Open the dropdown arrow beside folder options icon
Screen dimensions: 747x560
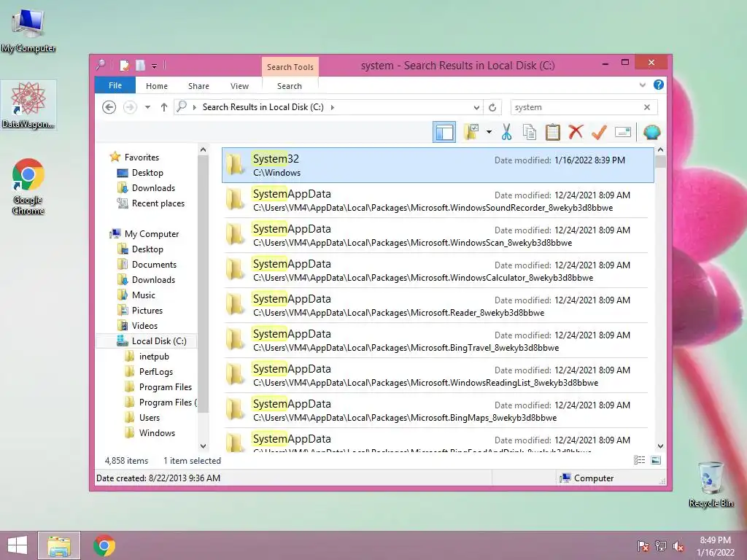pyautogui.click(x=489, y=132)
